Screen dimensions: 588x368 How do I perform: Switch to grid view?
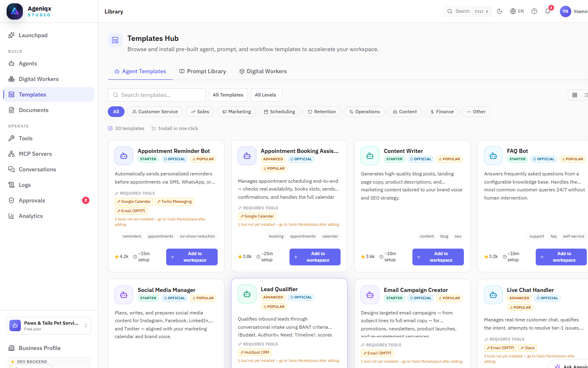pyautogui.click(x=575, y=95)
